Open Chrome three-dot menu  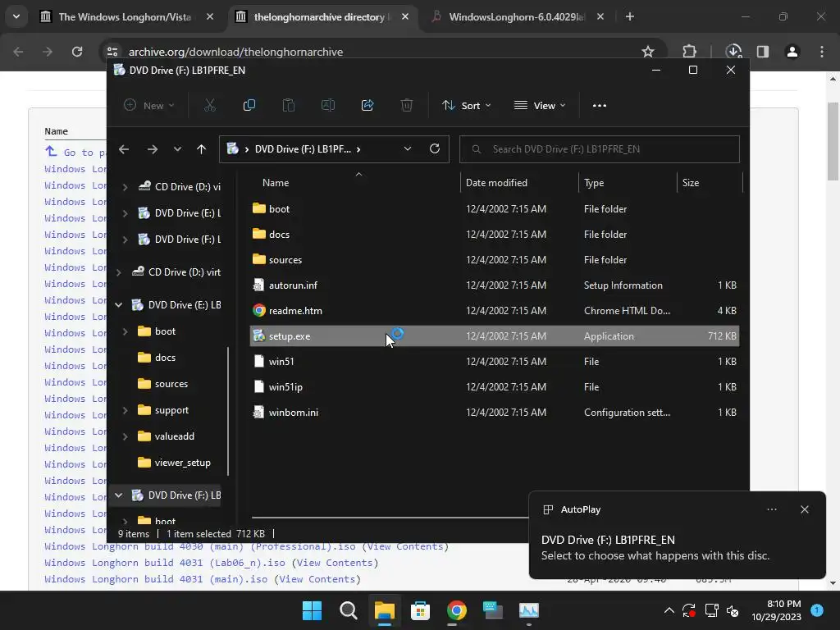822,52
